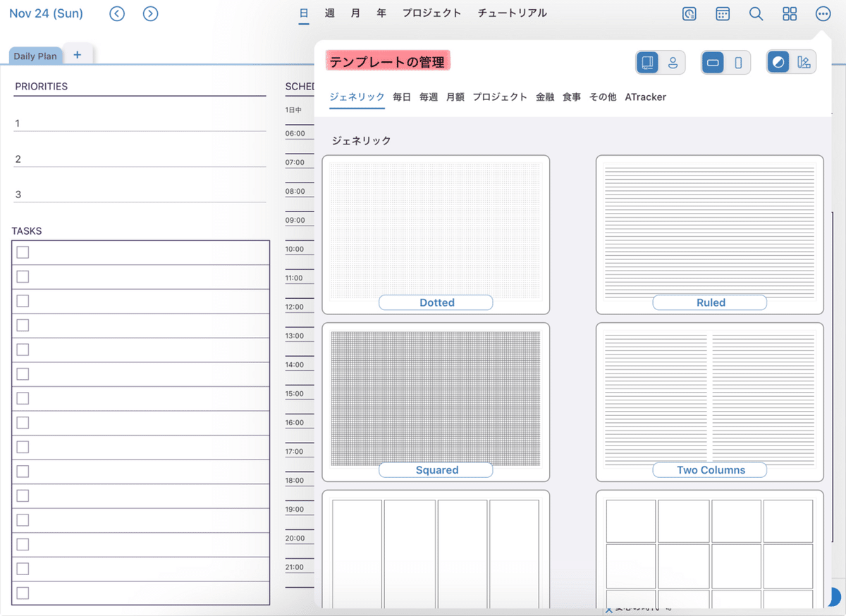Add a new page with plus tab
This screenshot has width=846, height=616.
[x=78, y=54]
